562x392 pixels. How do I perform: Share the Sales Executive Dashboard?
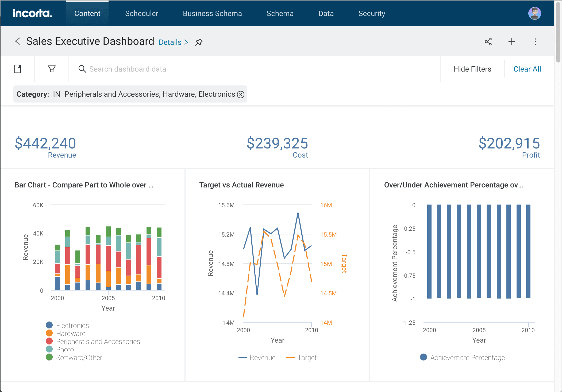tap(488, 42)
